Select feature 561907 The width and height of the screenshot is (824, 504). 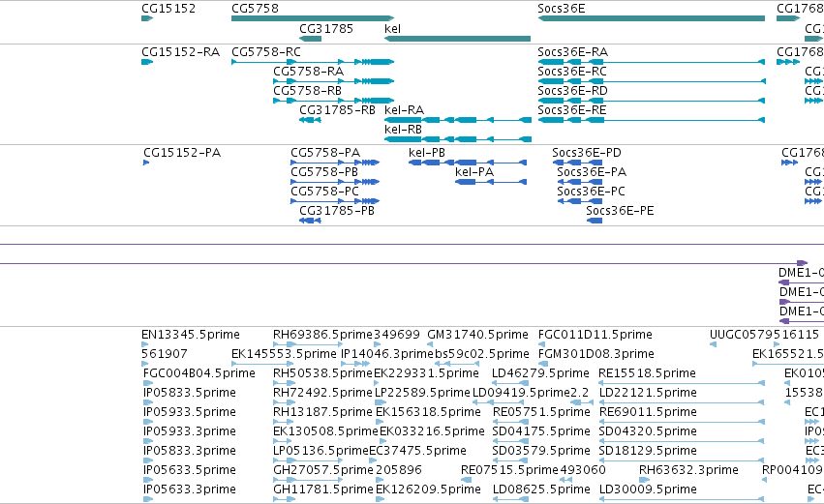165,354
